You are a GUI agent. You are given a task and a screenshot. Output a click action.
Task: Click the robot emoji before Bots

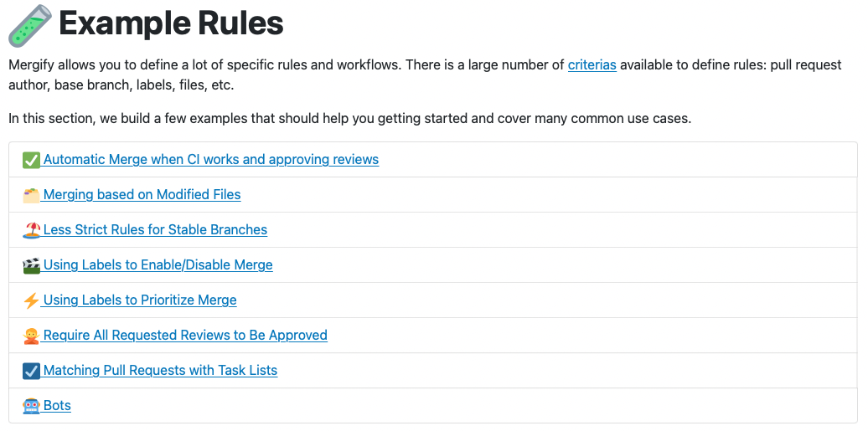32,406
